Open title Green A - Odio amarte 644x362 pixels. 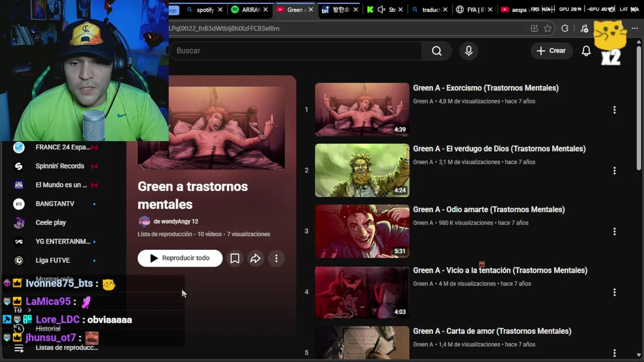click(x=489, y=210)
